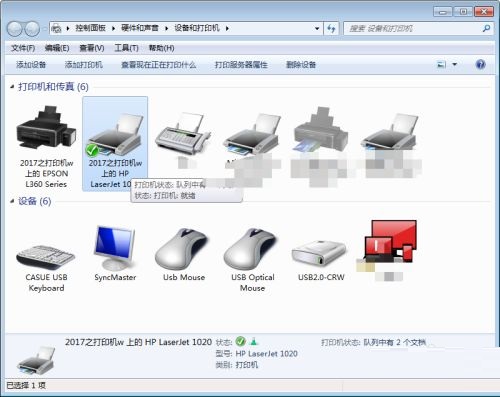This screenshot has height=397, width=500.
Task: Click the 设备 (6) group heading
Action: (35, 201)
